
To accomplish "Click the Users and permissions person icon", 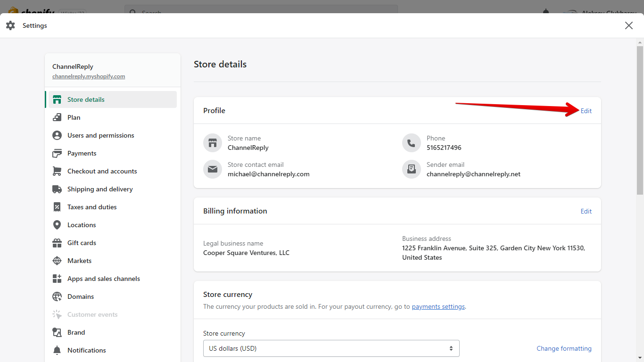I will (x=57, y=135).
